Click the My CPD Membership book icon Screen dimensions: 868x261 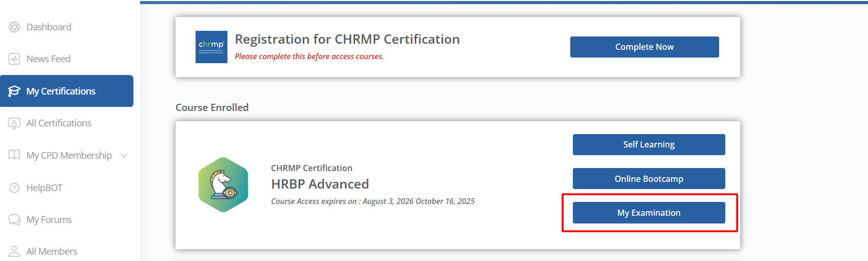pos(14,155)
